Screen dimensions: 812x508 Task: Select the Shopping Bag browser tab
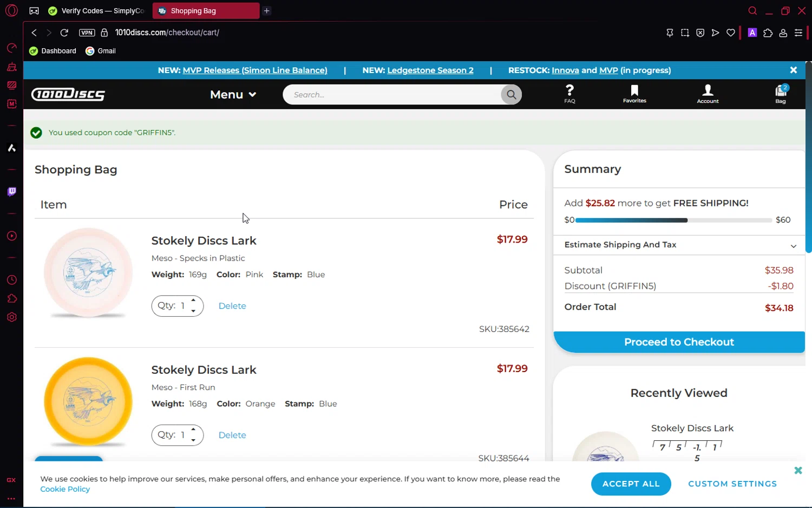pos(206,11)
